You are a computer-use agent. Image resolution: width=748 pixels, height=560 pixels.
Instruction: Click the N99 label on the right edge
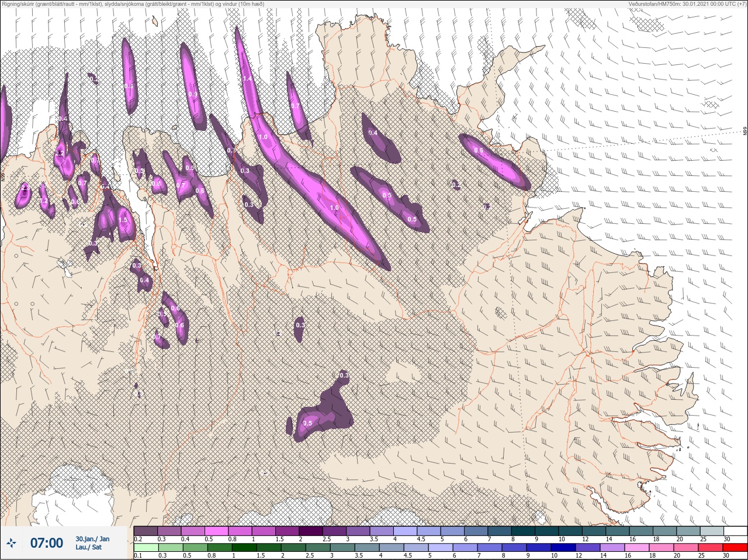click(x=745, y=132)
